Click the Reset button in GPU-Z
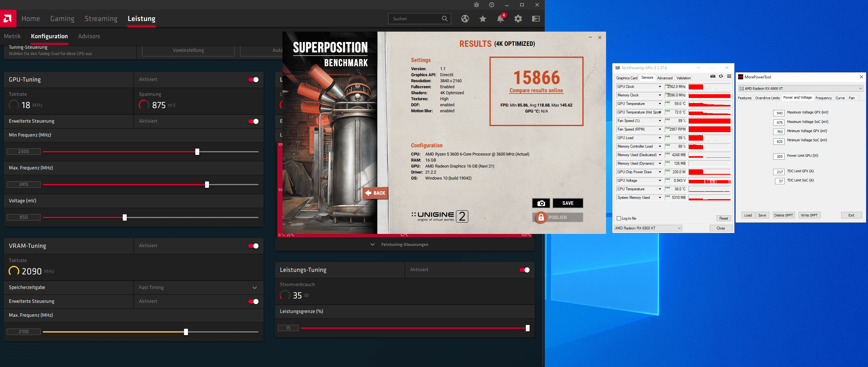The height and width of the screenshot is (367, 868). [x=724, y=218]
